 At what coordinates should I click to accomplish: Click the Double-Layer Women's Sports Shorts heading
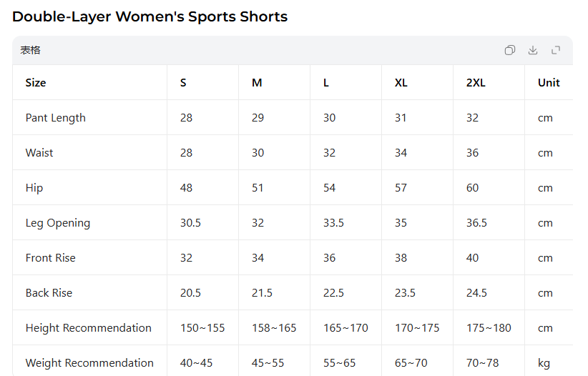150,16
